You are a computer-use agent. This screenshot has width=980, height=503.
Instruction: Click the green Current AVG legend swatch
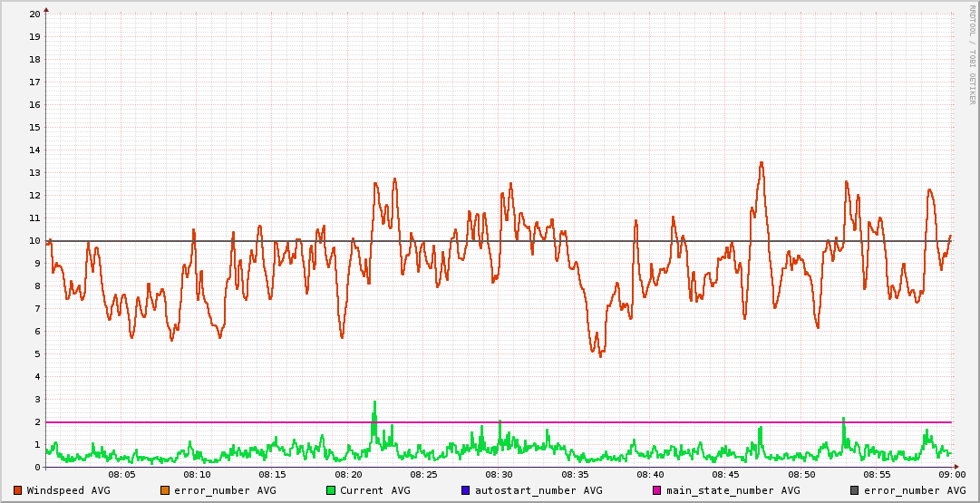331,490
